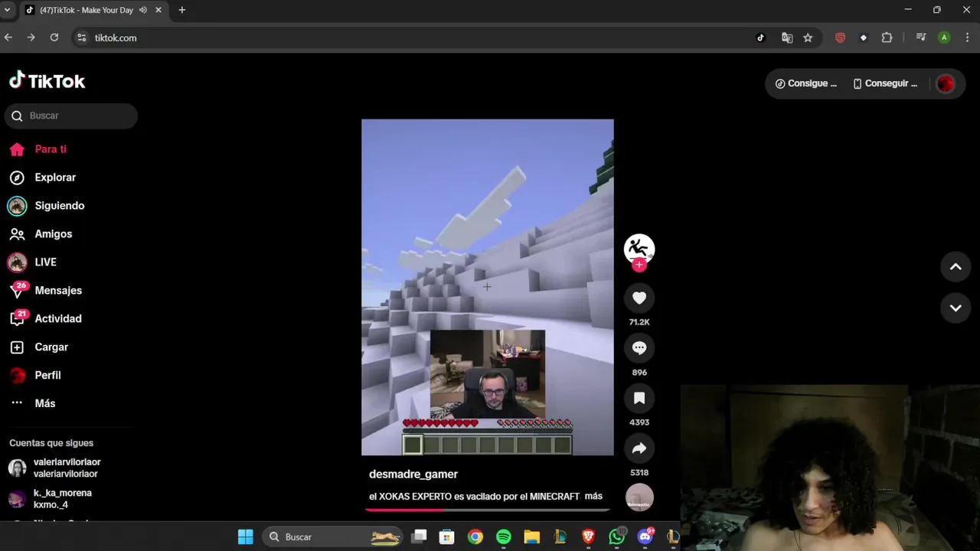Reload the page

click(x=54, y=37)
